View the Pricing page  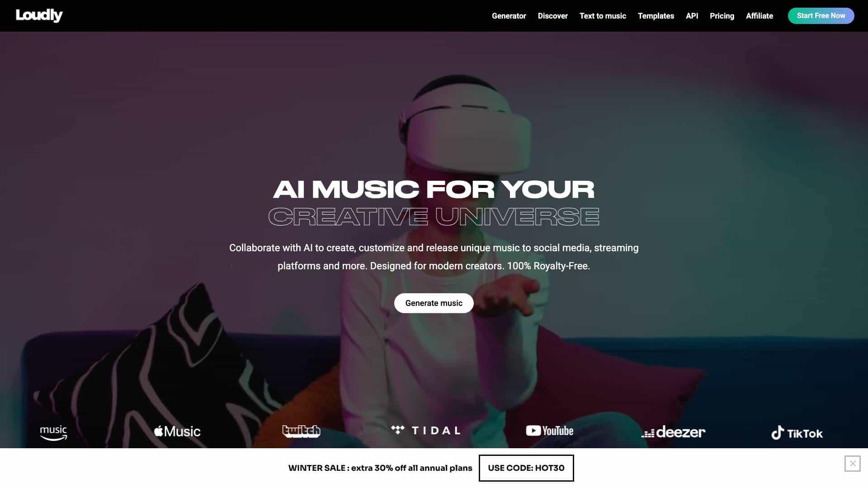(722, 16)
